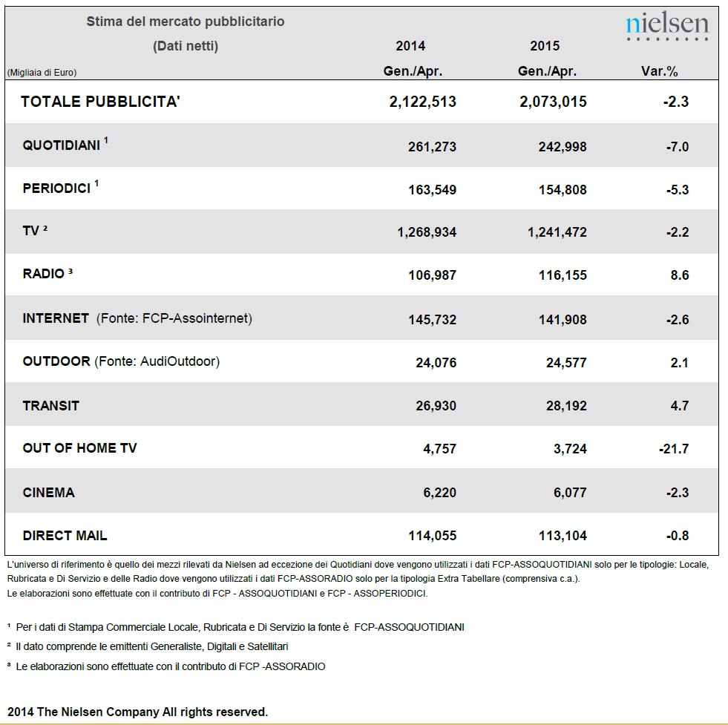728x725 pixels.
Task: Select the CINEMA row label
Action: click(x=49, y=493)
